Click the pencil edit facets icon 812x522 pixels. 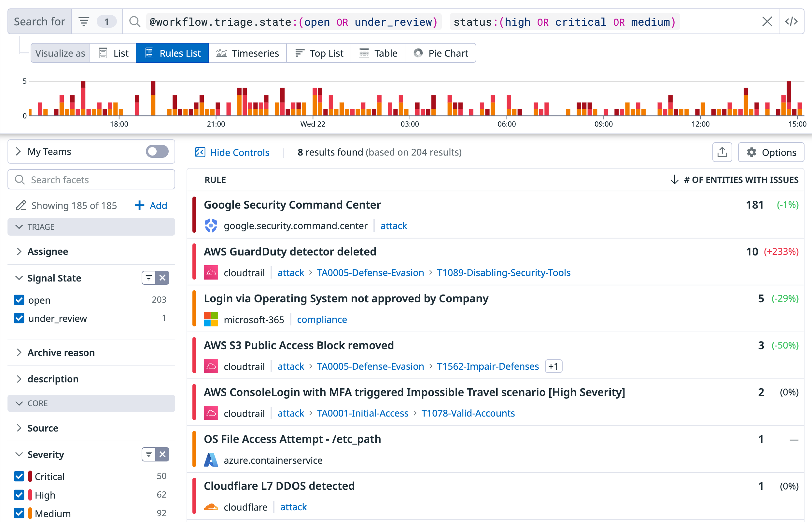click(x=21, y=205)
